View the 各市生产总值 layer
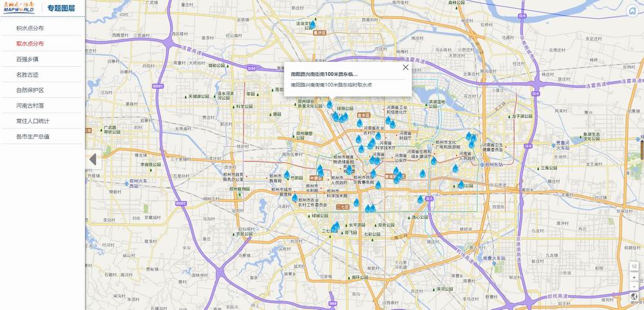This screenshot has width=644, height=310. 33,136
